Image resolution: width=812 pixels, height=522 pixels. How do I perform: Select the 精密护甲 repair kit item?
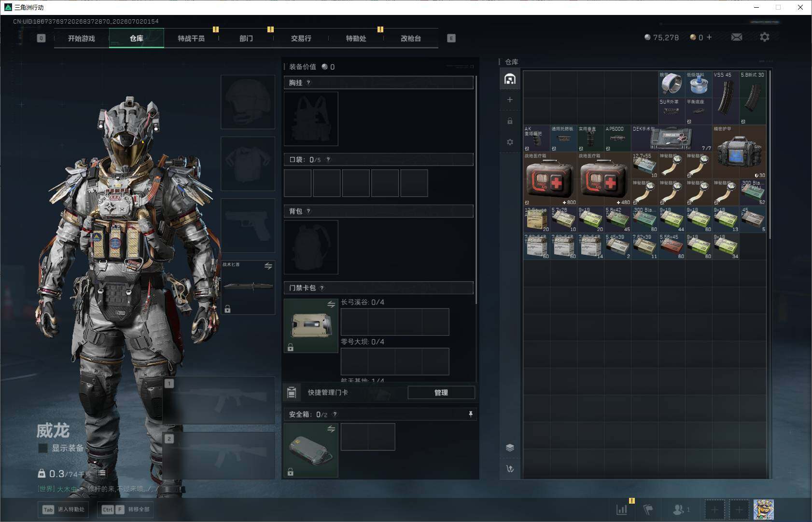(739, 152)
